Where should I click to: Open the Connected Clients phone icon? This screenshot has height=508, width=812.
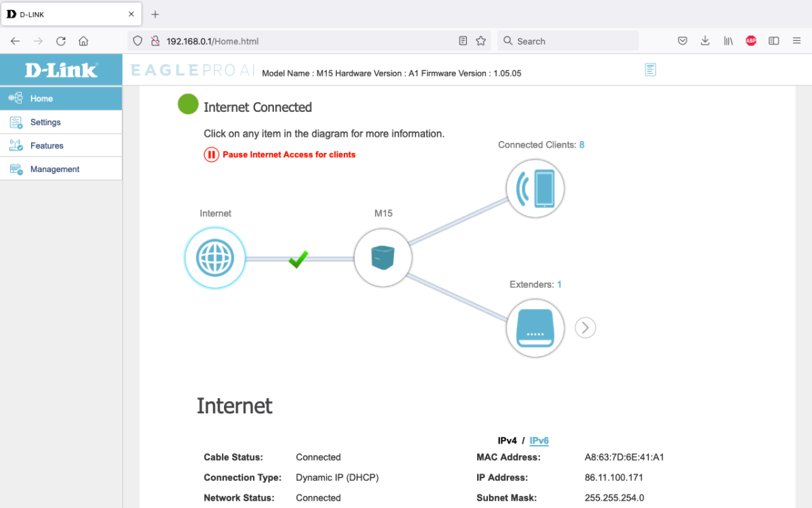(x=535, y=188)
